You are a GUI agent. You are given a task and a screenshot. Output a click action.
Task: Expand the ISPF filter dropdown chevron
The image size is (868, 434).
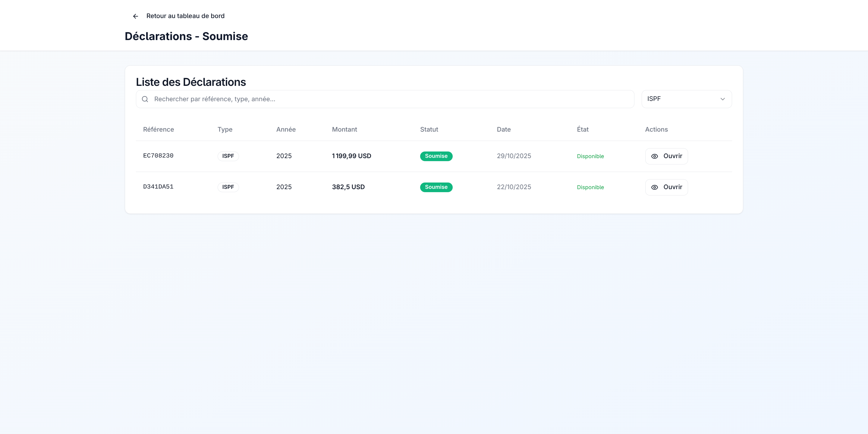722,99
